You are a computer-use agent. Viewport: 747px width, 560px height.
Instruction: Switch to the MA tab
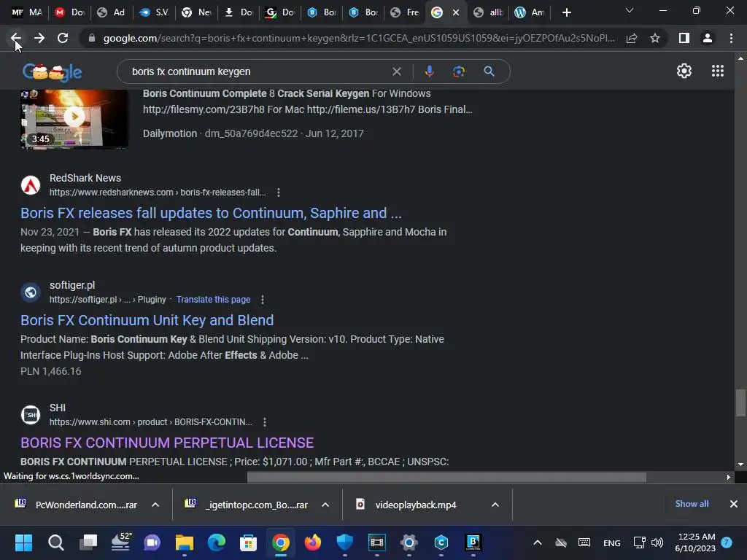(26, 12)
